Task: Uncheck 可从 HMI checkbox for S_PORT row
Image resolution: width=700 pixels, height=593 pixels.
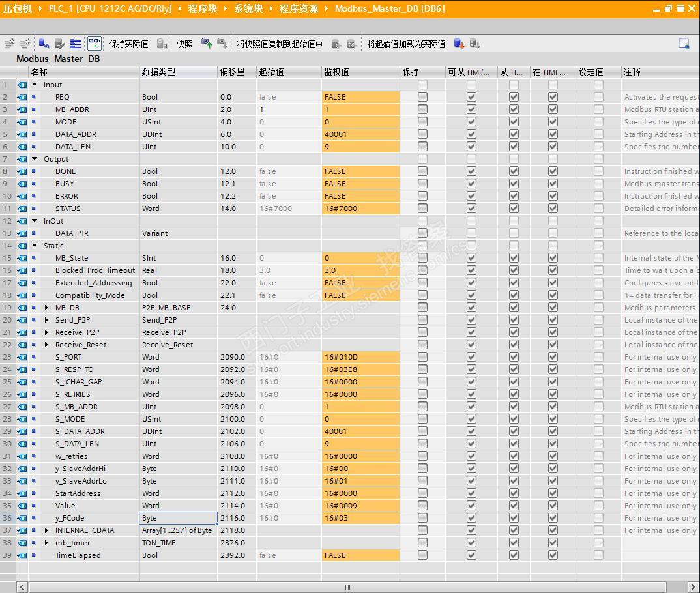Action: [x=471, y=357]
